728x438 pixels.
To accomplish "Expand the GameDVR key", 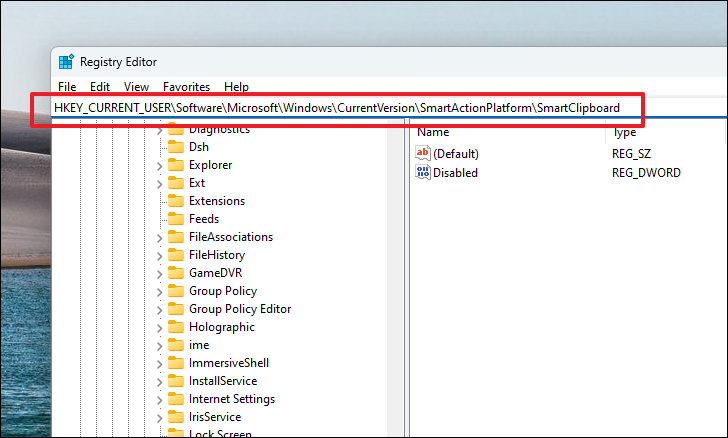I will pos(159,274).
